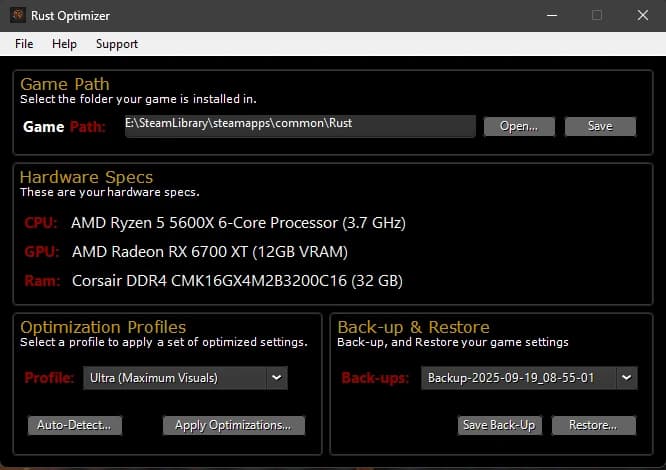The image size is (666, 470).
Task: Close the Rust Optimizer window
Action: click(643, 15)
